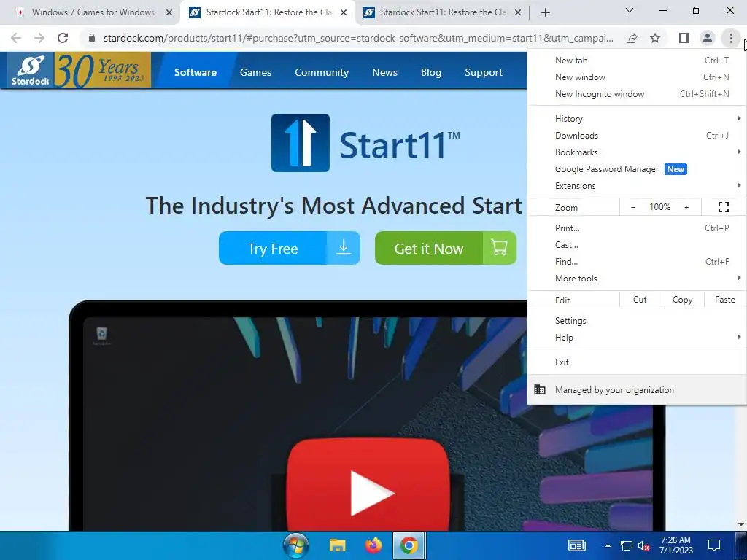The height and width of the screenshot is (560, 747).
Task: Click the address bar URL
Action: pos(358,38)
